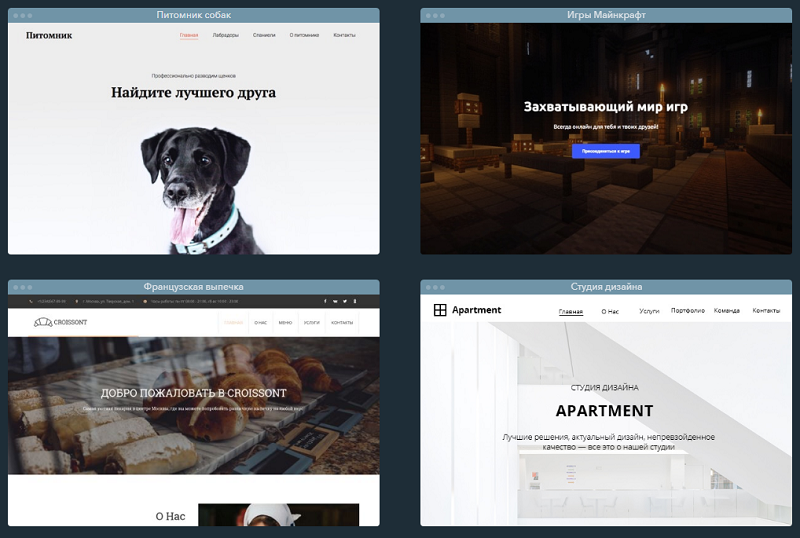
Task: Click the location pin icon in bakery top bar
Action: (x=77, y=301)
